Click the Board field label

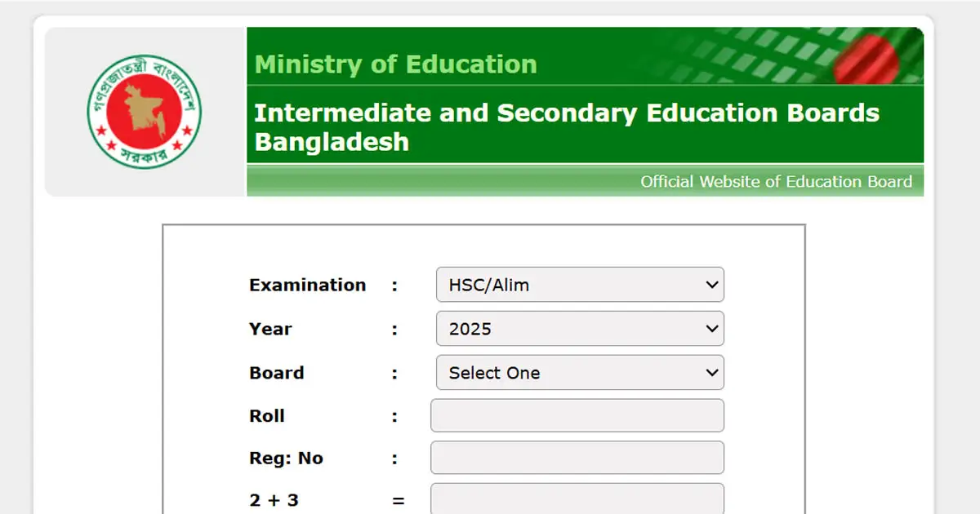pyautogui.click(x=276, y=373)
